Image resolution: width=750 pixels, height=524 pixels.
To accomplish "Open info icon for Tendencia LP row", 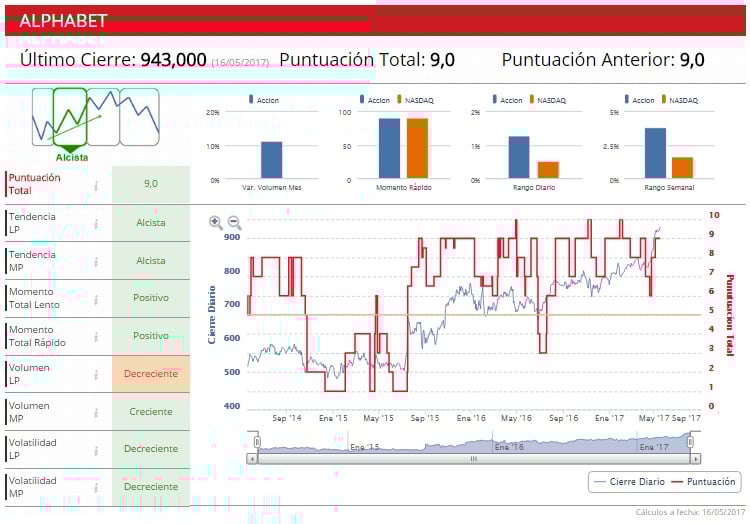I will 96,223.
